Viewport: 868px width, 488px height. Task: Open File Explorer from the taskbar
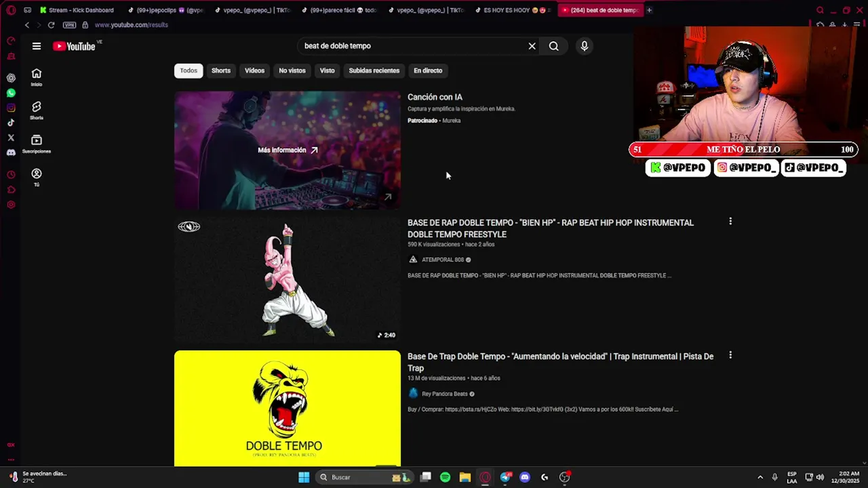[465, 477]
